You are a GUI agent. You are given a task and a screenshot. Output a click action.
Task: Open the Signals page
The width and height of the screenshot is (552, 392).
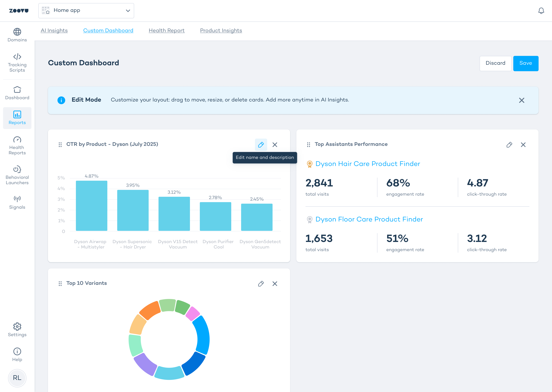pos(17,203)
